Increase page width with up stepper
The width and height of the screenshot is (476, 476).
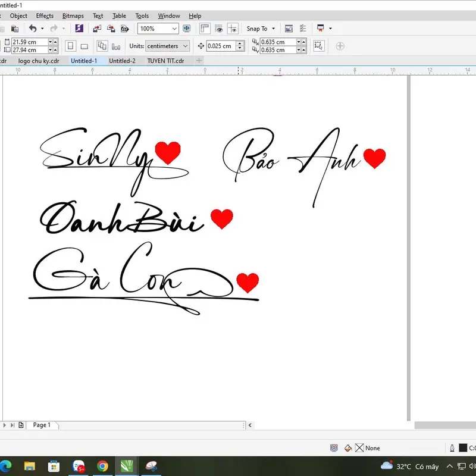pyautogui.click(x=55, y=42)
